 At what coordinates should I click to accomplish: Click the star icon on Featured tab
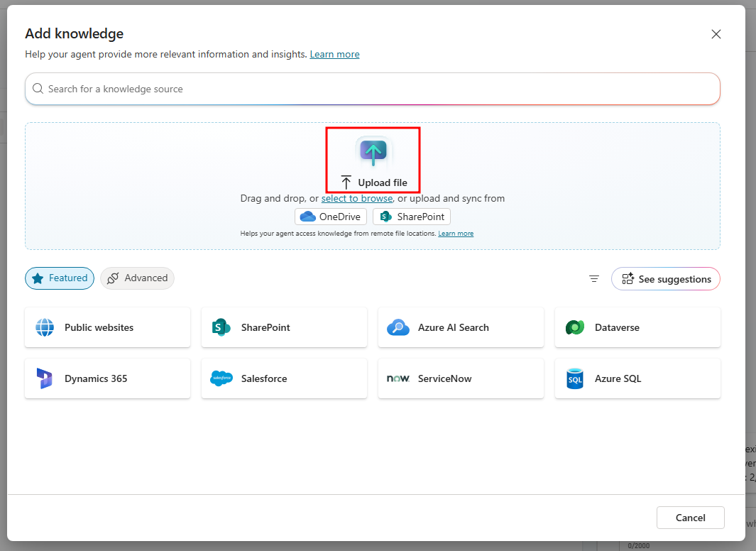click(38, 278)
